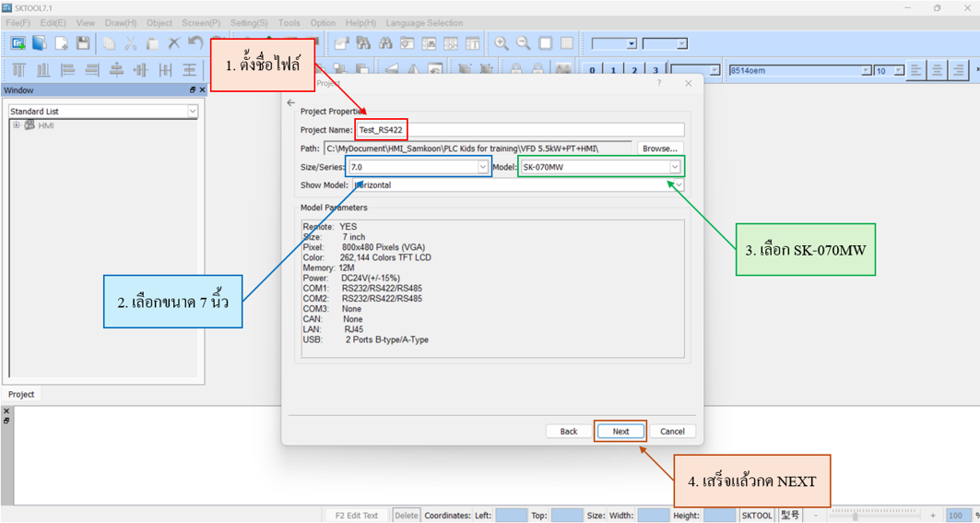980x523 pixels.
Task: Select the Cut scissors icon
Action: (x=130, y=43)
